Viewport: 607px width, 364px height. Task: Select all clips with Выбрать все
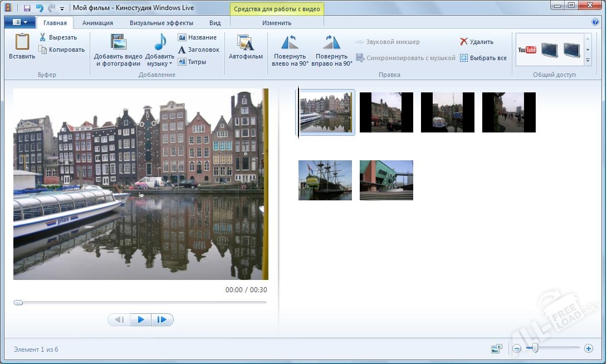click(x=484, y=57)
